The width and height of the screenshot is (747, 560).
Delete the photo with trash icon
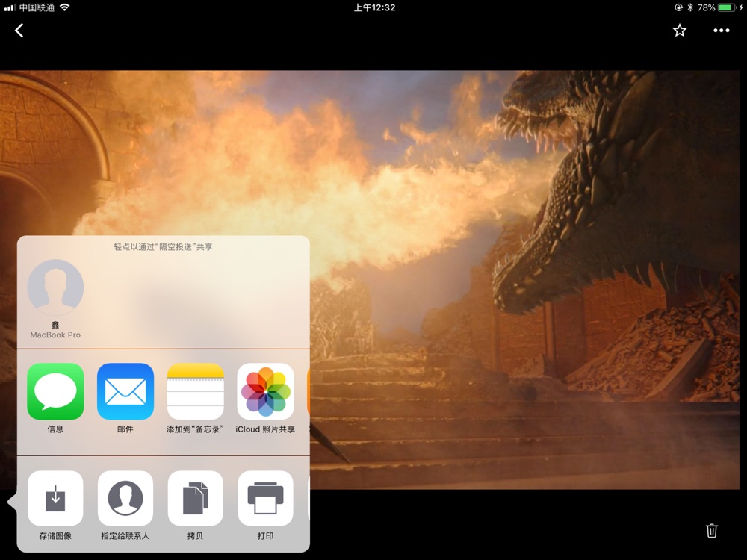(x=712, y=530)
